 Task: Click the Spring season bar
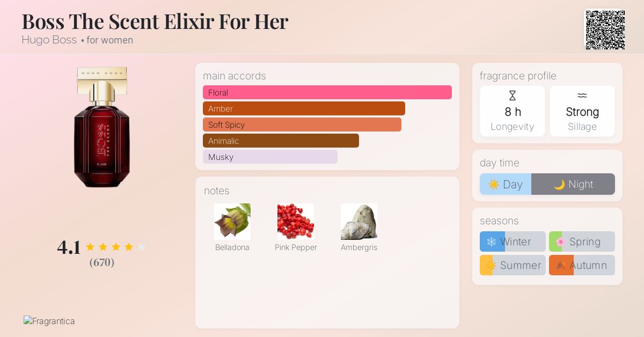(582, 241)
